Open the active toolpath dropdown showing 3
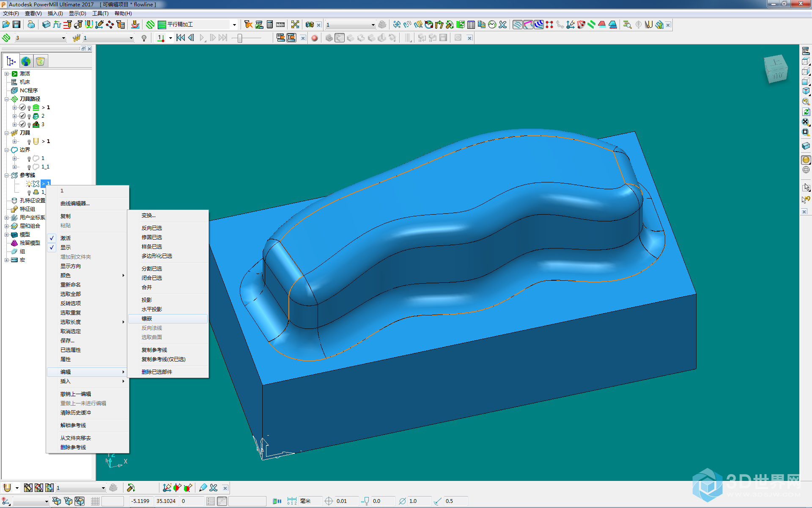This screenshot has height=508, width=812. (x=63, y=38)
